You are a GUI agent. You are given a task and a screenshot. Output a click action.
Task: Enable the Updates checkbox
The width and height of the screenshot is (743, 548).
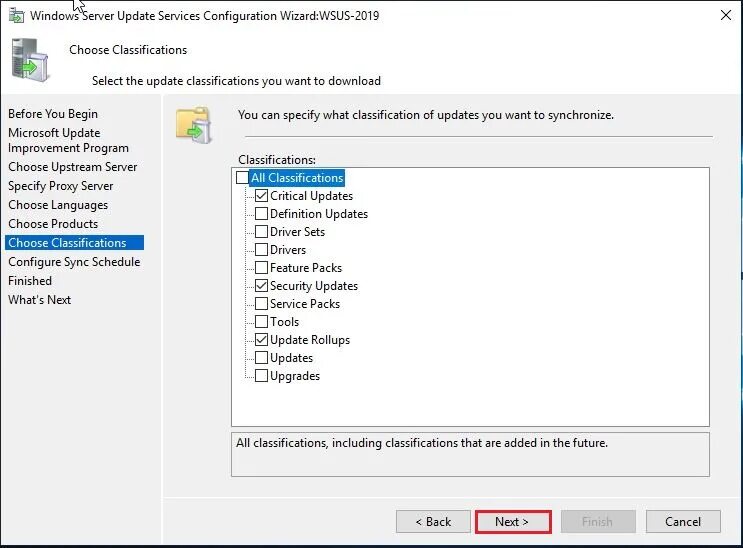[x=261, y=358]
